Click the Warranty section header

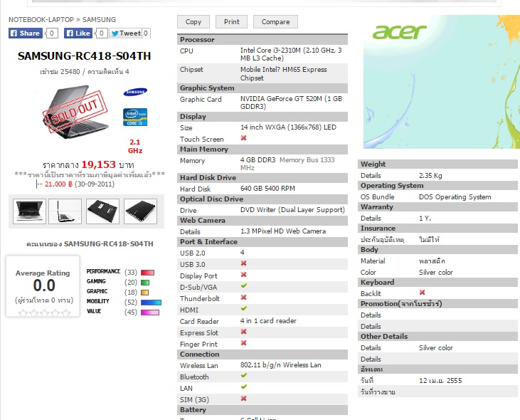click(x=437, y=207)
